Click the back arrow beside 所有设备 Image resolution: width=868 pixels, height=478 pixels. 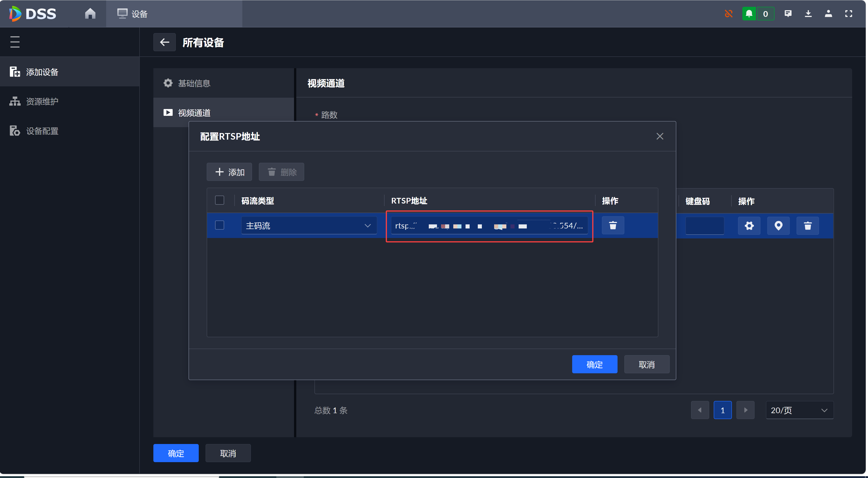point(164,42)
